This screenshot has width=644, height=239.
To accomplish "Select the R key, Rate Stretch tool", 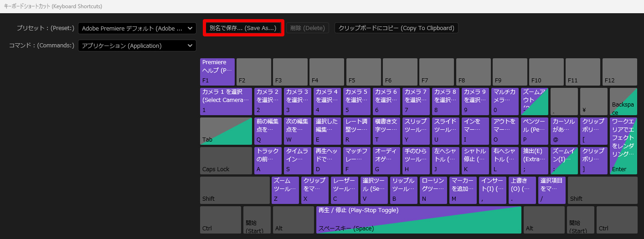I will [357, 131].
